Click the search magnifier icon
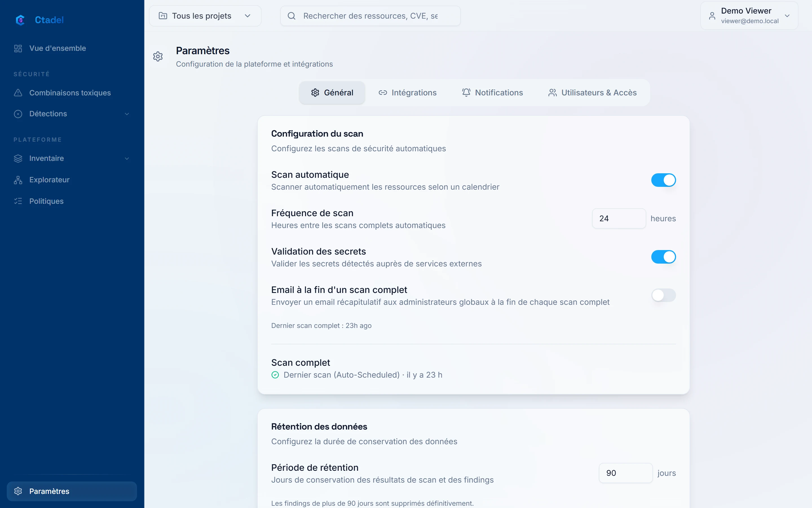This screenshot has height=508, width=812. [292, 16]
